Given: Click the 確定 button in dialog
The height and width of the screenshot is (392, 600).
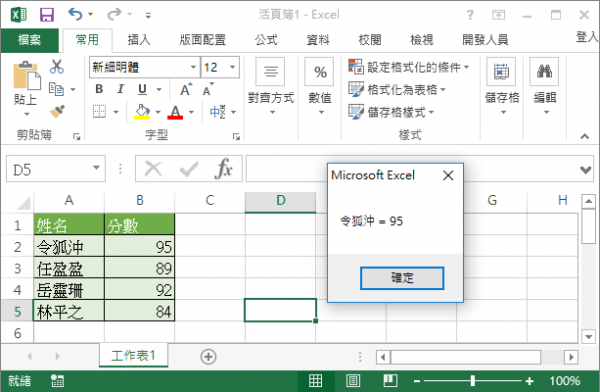Looking at the screenshot, I should [402, 278].
